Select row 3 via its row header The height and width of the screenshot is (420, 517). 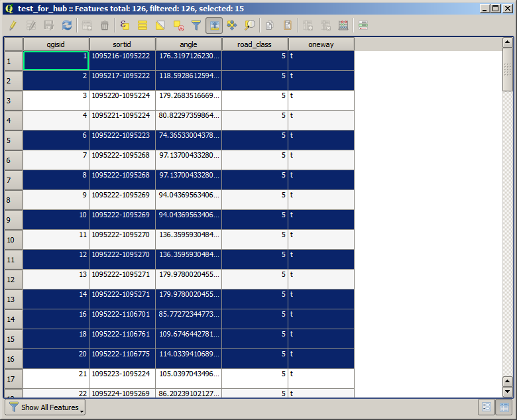13,101
